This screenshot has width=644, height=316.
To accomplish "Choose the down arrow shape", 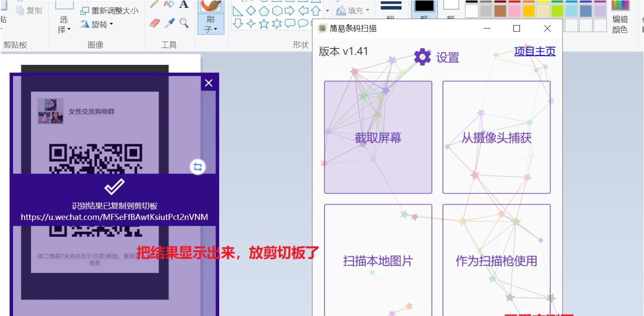I will coord(238,23).
